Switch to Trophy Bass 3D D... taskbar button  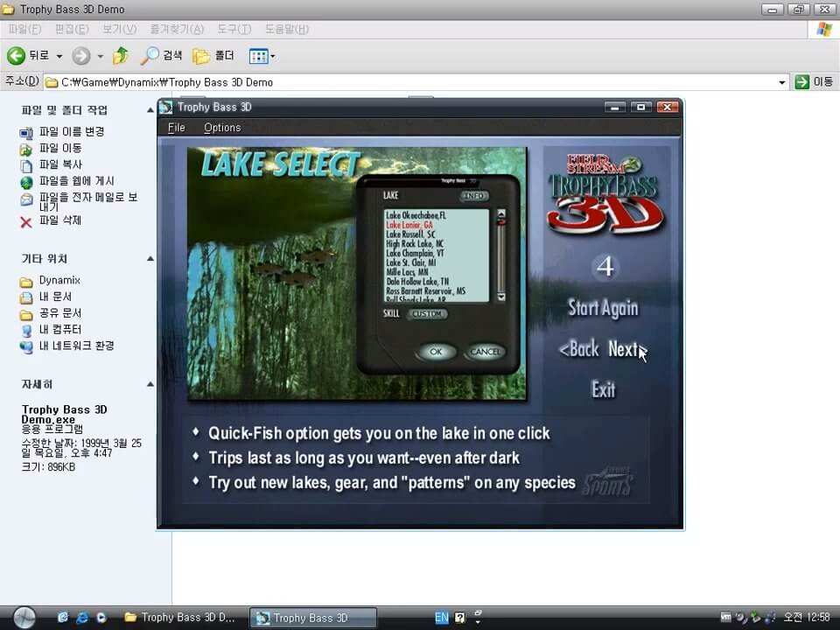pos(180,618)
